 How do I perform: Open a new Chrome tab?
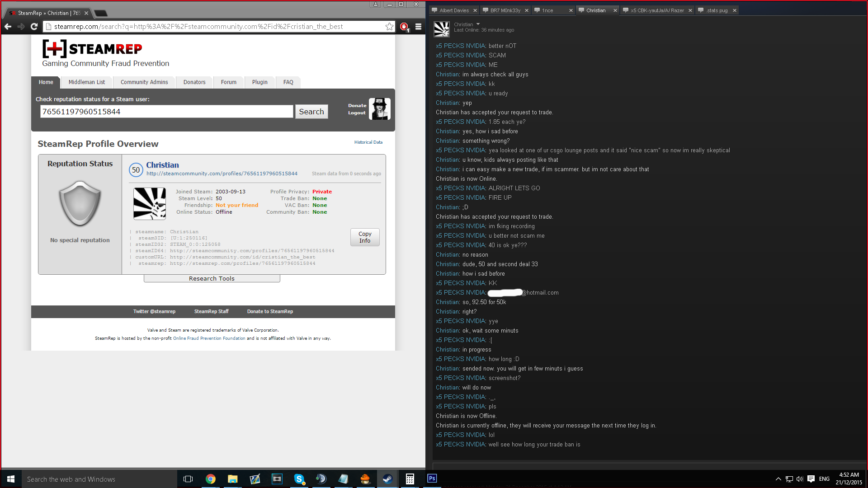[101, 13]
